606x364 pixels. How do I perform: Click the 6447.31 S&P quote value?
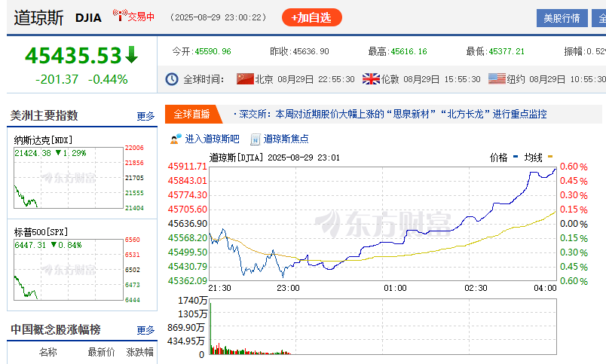tap(31, 245)
